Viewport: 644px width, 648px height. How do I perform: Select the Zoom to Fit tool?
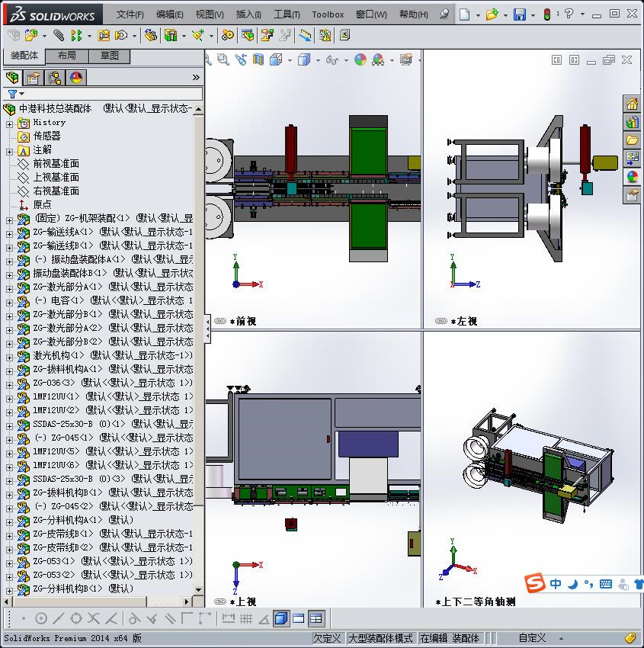pyautogui.click(x=208, y=59)
